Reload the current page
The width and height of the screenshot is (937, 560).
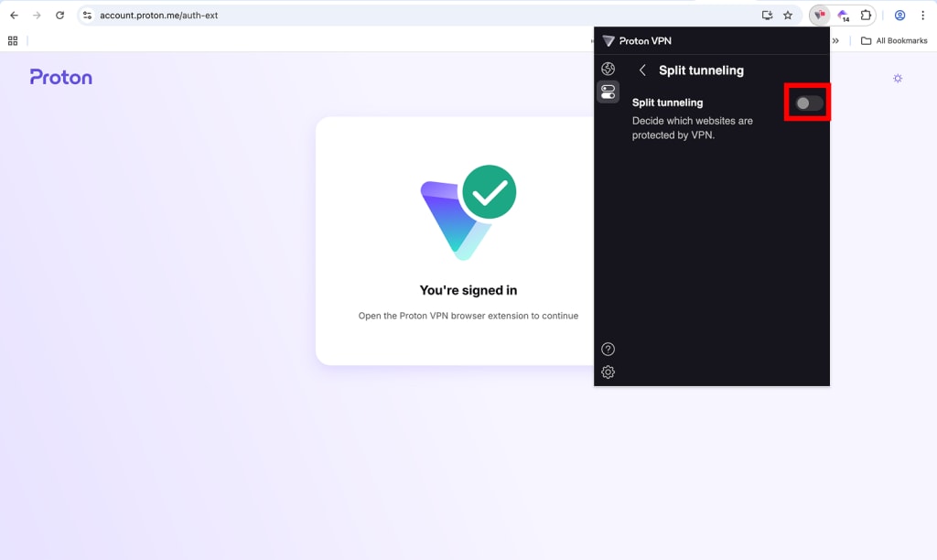pyautogui.click(x=59, y=16)
